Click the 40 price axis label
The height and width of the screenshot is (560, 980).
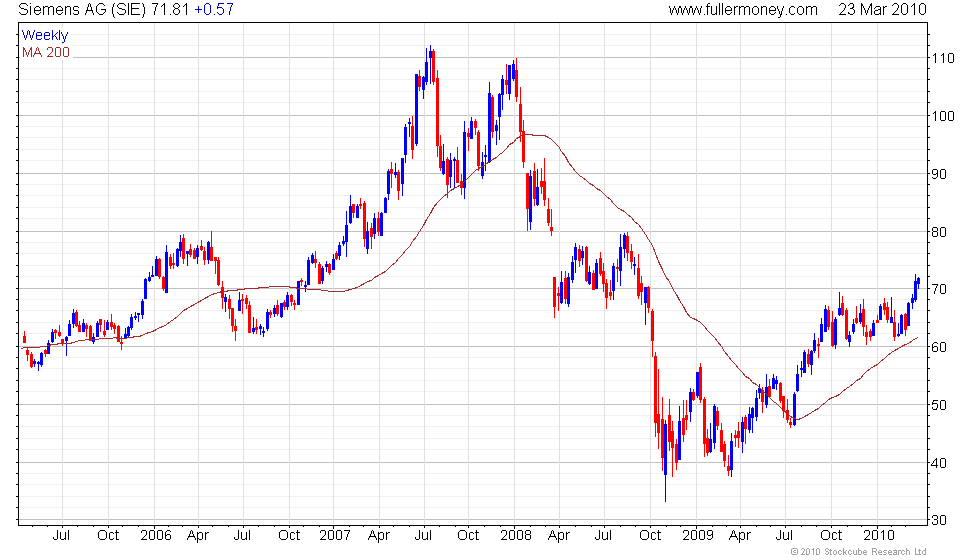[x=939, y=463]
